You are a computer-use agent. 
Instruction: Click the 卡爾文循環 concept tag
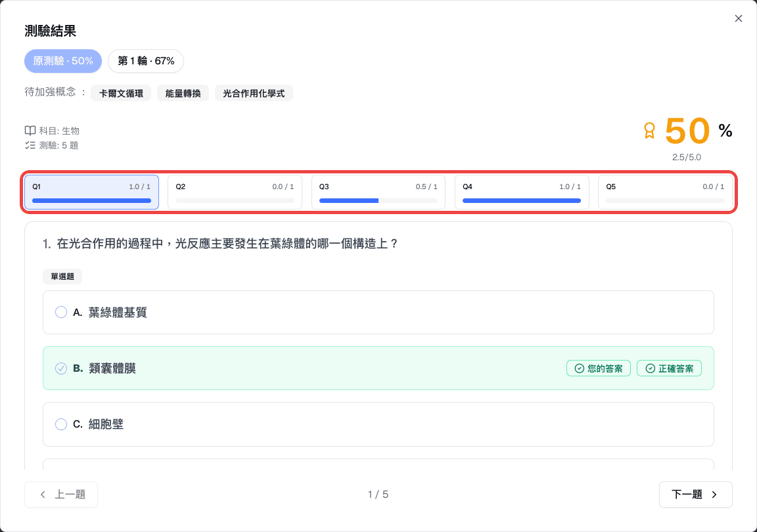(121, 93)
